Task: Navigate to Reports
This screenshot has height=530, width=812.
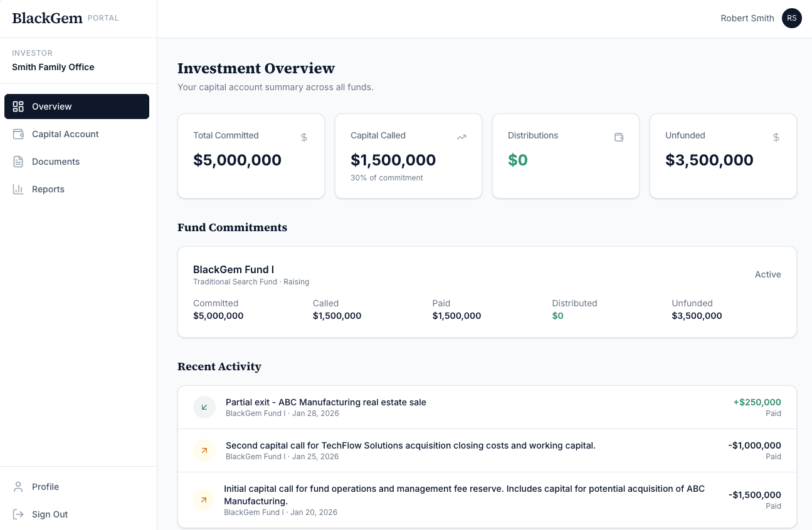Action: coord(76,189)
